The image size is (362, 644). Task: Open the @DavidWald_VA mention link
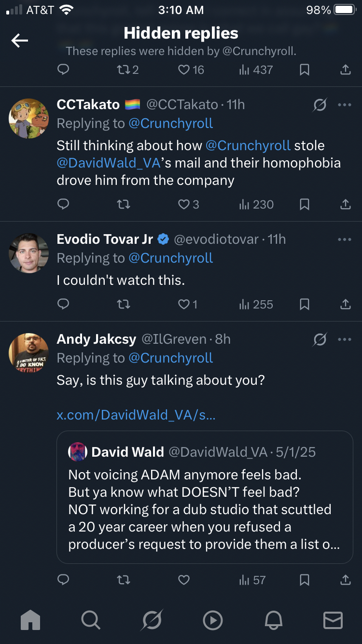(109, 163)
